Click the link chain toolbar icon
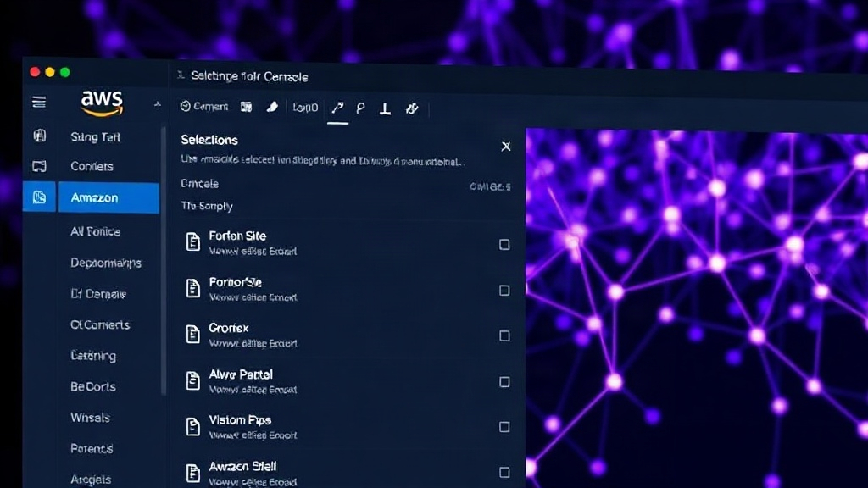This screenshot has width=868, height=488. click(x=412, y=108)
